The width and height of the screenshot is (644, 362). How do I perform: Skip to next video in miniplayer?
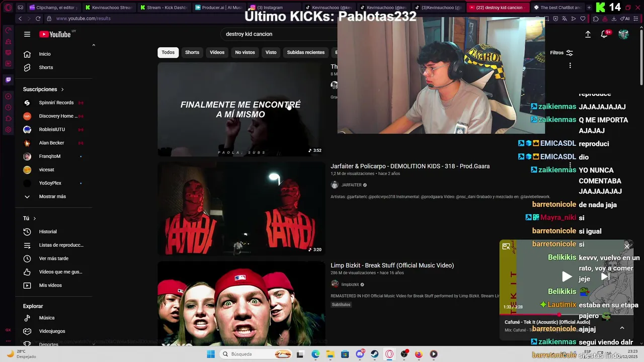[x=605, y=277]
